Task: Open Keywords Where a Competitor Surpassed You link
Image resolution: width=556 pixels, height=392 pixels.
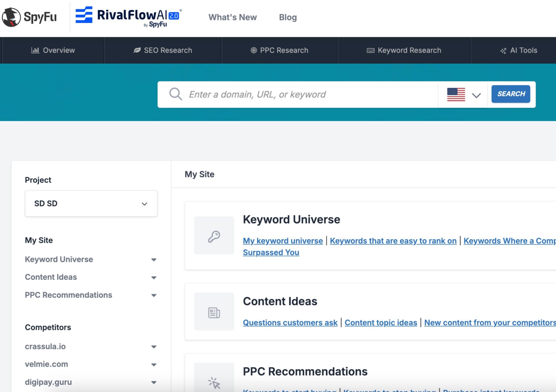Action: tap(509, 241)
